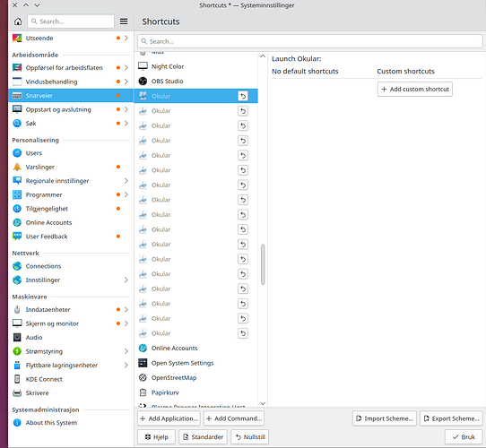
Task: Click the Connections globe icon
Action: (17, 266)
